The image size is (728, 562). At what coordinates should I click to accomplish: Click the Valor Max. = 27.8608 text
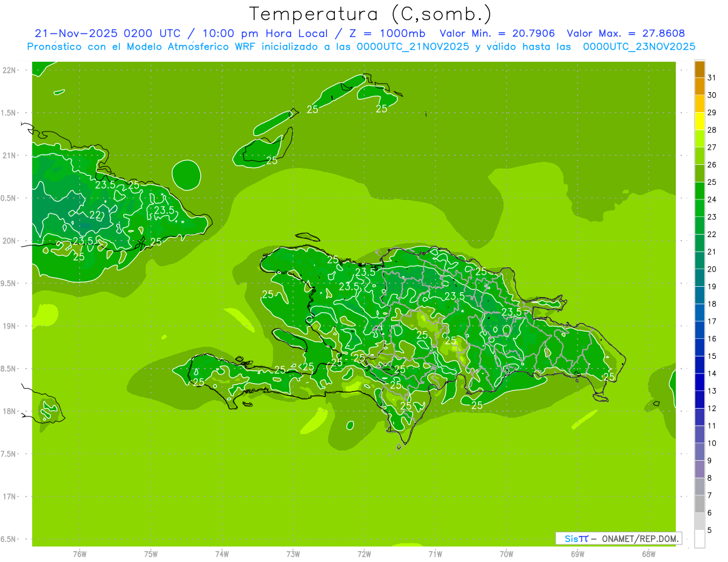click(625, 33)
